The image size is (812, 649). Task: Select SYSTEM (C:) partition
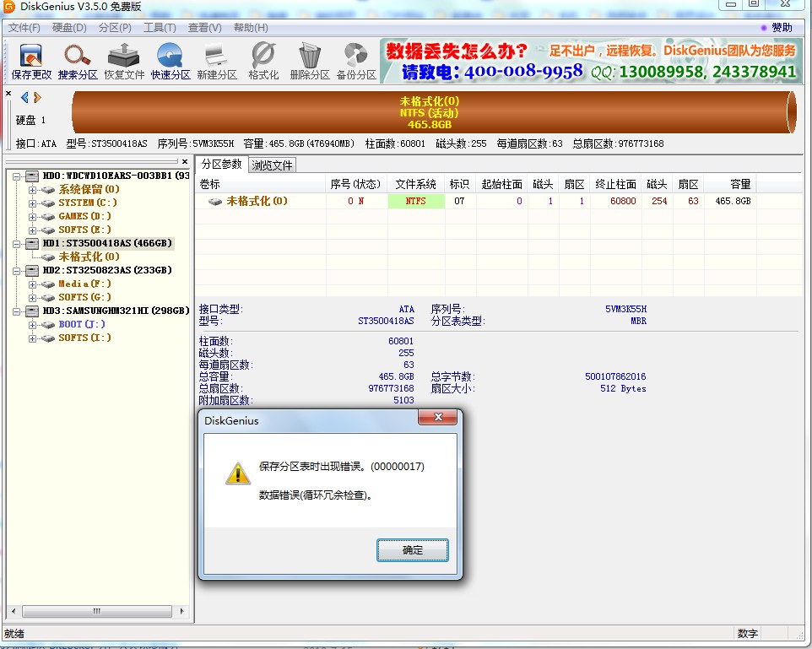point(88,203)
